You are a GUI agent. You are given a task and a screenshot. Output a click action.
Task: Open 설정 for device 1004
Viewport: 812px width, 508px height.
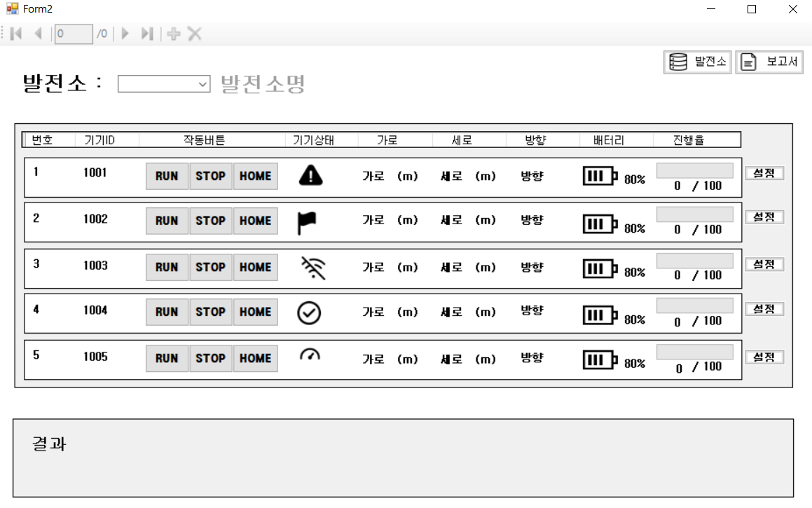pos(764,308)
